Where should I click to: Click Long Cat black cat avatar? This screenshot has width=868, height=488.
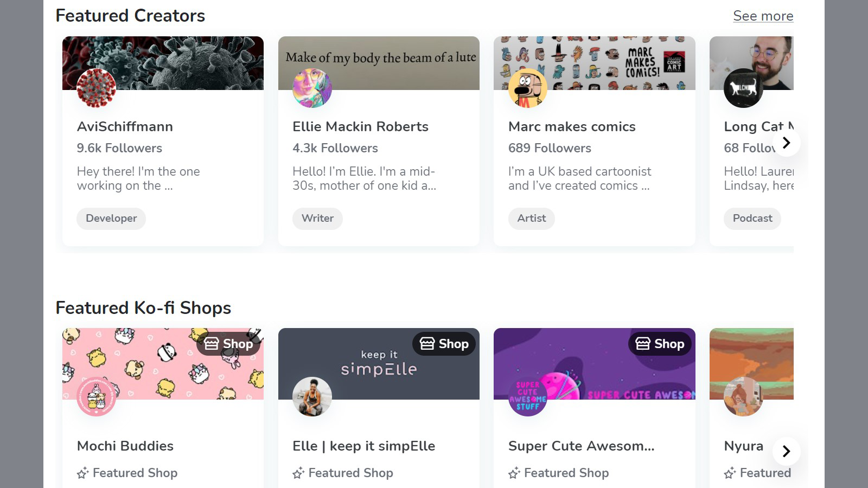click(743, 88)
